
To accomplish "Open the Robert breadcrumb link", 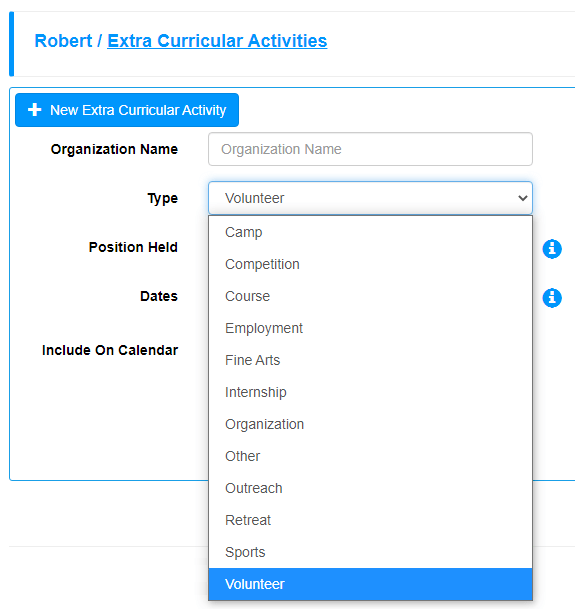I will coord(63,41).
